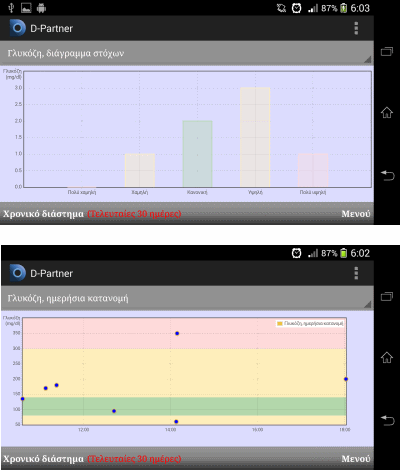Tap alarm clock icon at 6:03 status bar
Viewport: 400px width, 470px height.
tap(296, 8)
